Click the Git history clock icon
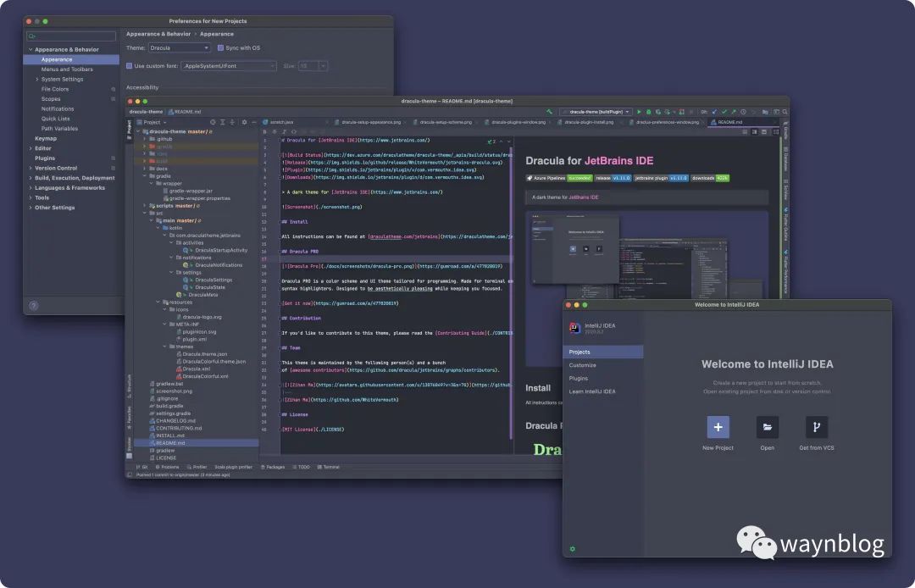This screenshot has height=588, width=915. 743,112
